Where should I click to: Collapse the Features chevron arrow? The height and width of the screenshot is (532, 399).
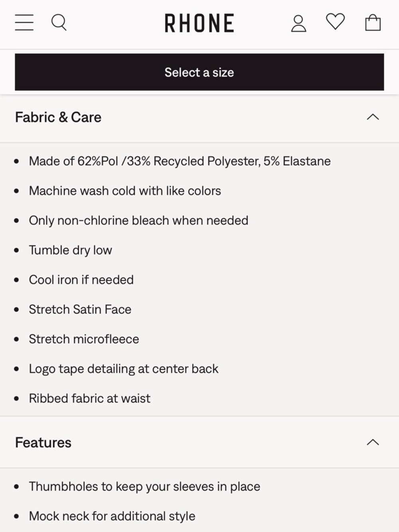(x=373, y=442)
